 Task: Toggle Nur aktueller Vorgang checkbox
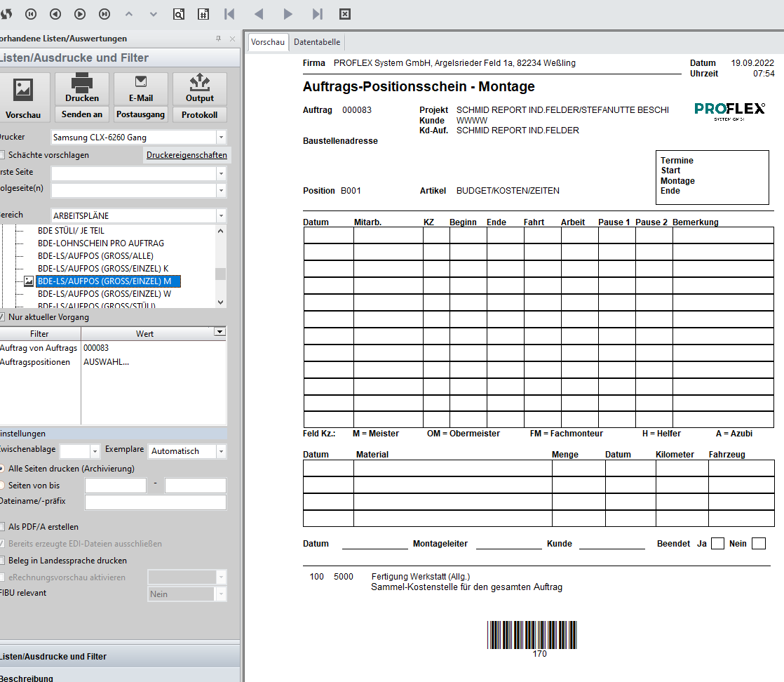coord(2,317)
